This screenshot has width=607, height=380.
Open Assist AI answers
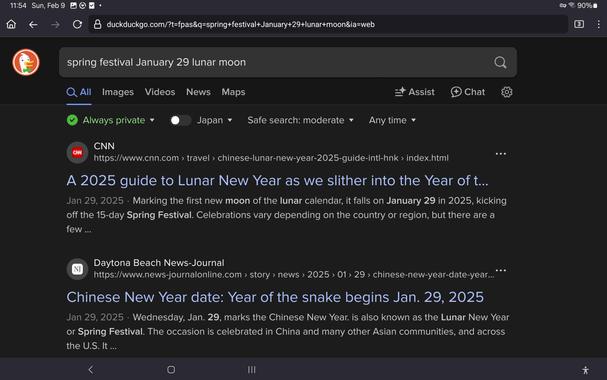pos(415,92)
